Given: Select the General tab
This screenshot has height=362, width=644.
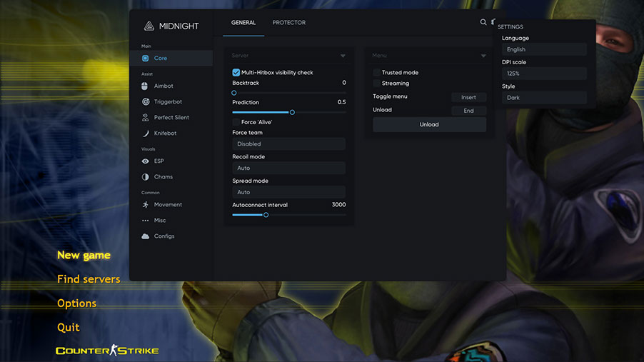Looking at the screenshot, I should 243,23.
